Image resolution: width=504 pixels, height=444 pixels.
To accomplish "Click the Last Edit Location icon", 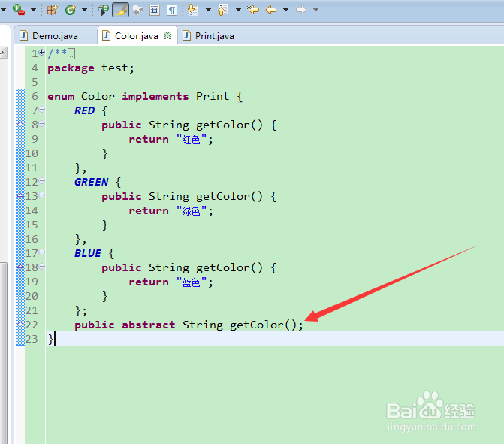I will 253,10.
